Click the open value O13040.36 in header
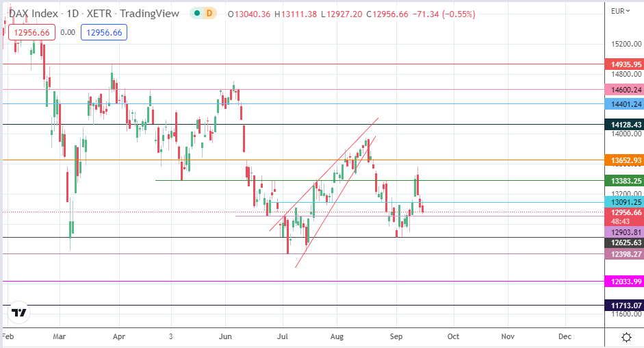Image resolution: width=644 pixels, height=348 pixels. pos(249,14)
